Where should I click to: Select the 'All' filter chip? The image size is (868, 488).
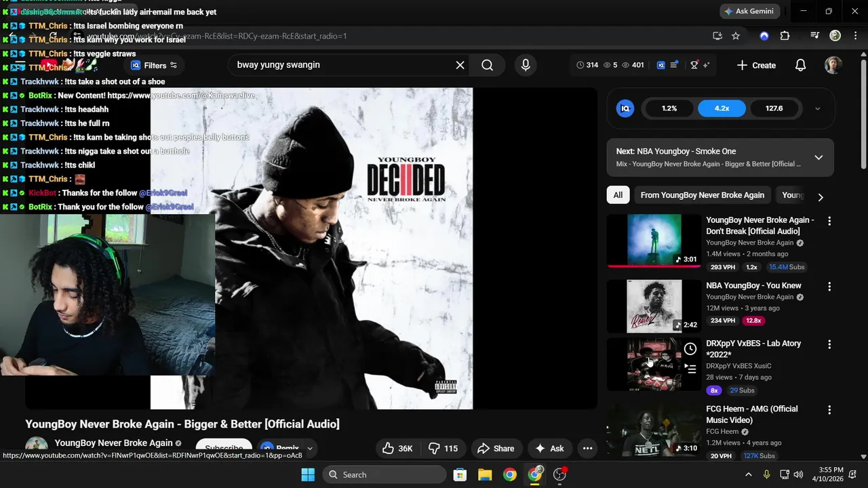pos(618,195)
